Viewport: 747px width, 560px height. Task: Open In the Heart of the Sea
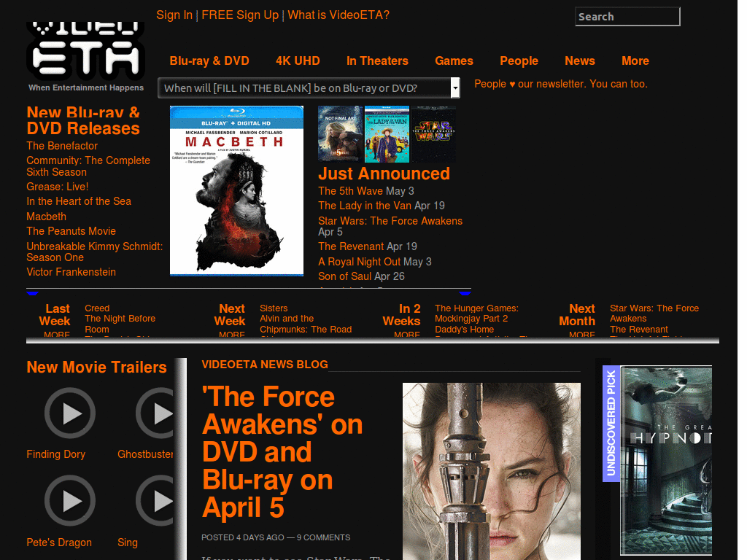coord(79,201)
